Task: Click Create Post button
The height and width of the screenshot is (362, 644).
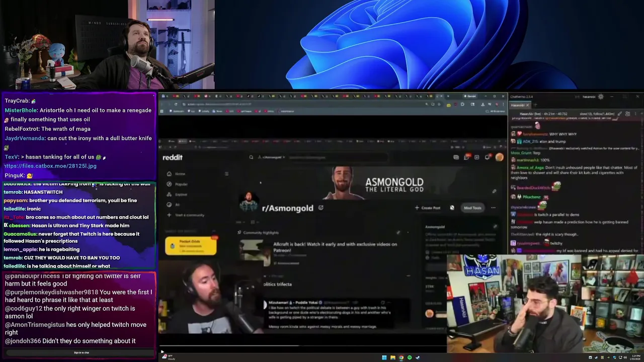Action: pos(427,208)
